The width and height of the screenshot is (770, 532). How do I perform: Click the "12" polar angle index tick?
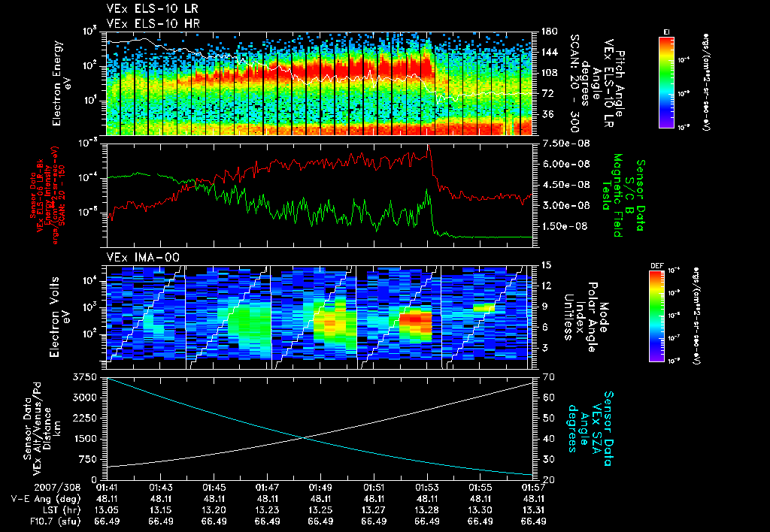[x=546, y=286]
